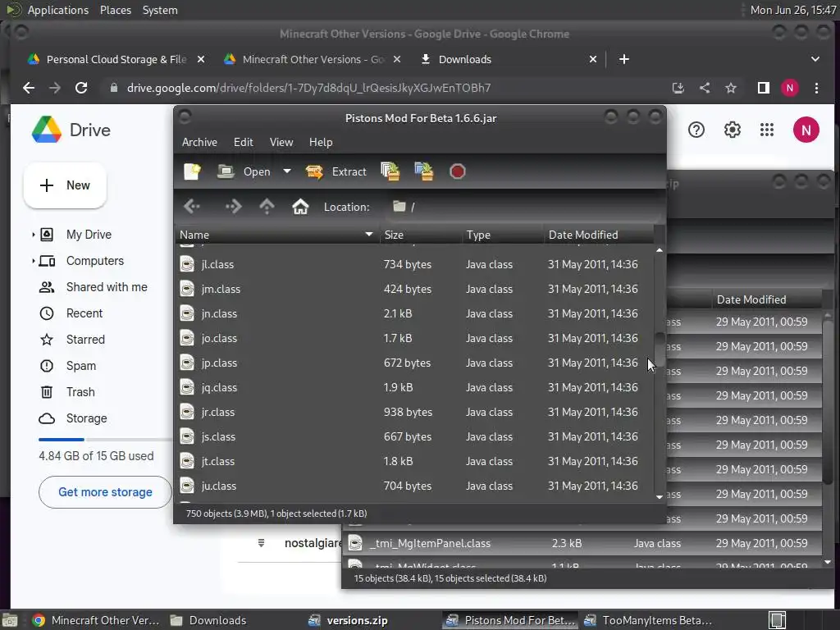Open a new Chrome tab
The width and height of the screenshot is (840, 630).
coord(624,59)
